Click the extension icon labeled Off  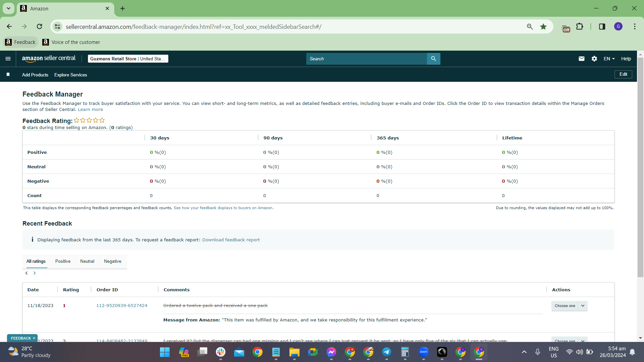pyautogui.click(x=566, y=28)
